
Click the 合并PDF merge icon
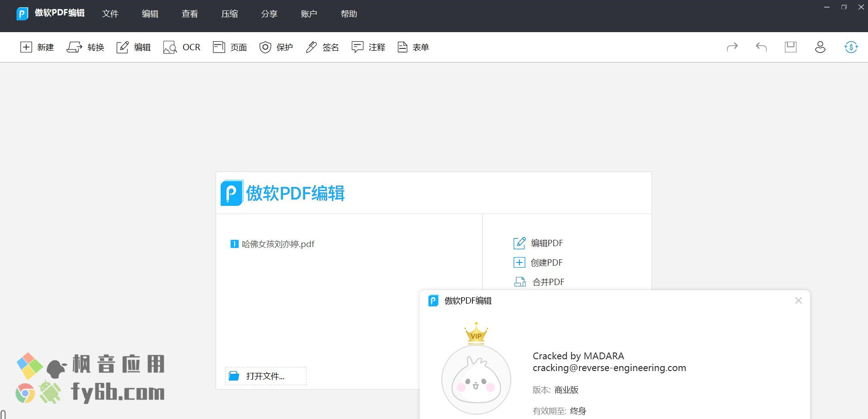click(x=520, y=282)
